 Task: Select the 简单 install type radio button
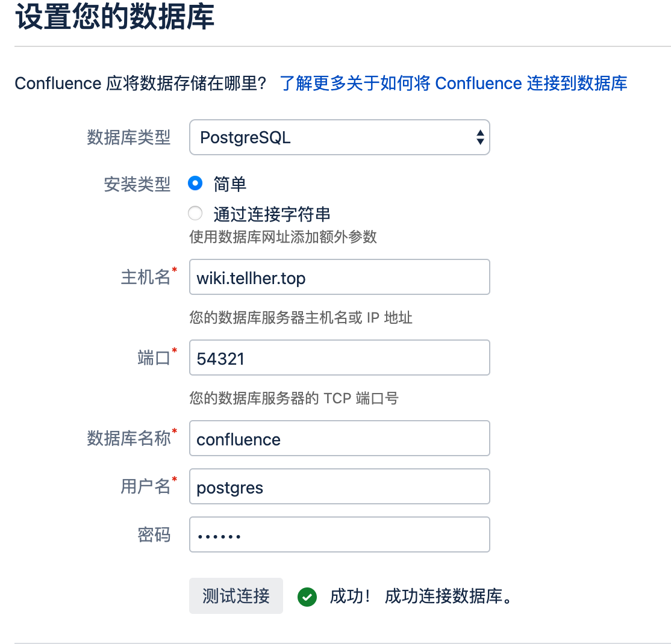click(x=195, y=184)
